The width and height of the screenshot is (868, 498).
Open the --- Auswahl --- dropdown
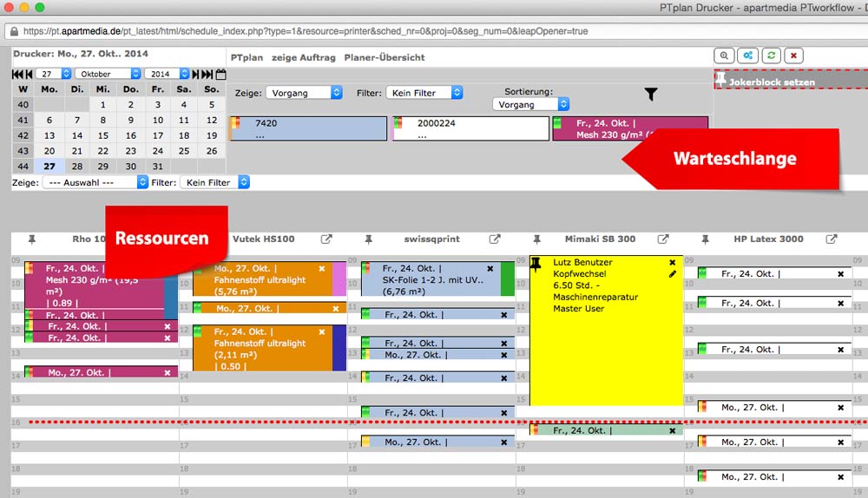click(95, 182)
